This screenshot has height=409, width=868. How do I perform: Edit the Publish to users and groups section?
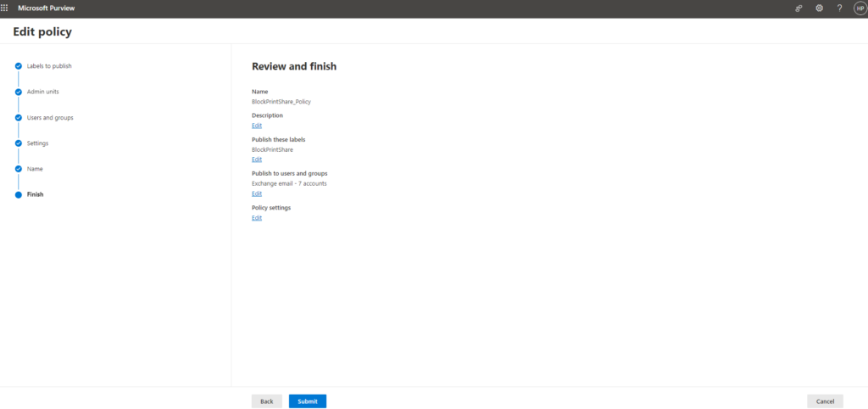257,193
